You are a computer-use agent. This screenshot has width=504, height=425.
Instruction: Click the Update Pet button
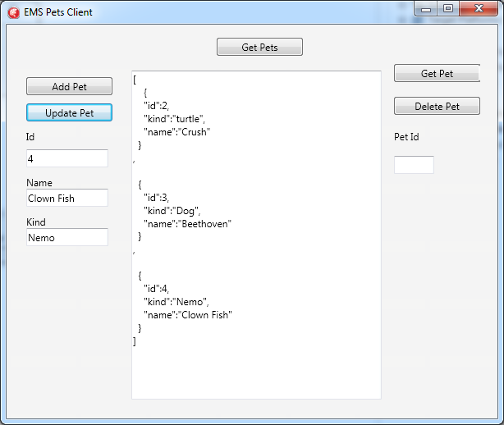tap(69, 112)
